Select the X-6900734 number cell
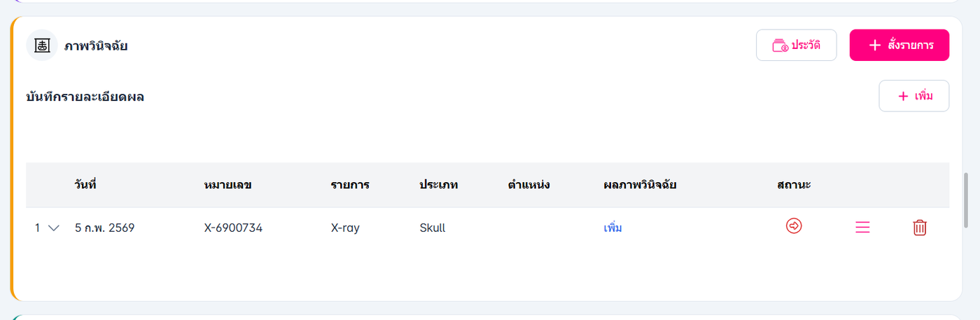The width and height of the screenshot is (980, 320). pyautogui.click(x=233, y=228)
